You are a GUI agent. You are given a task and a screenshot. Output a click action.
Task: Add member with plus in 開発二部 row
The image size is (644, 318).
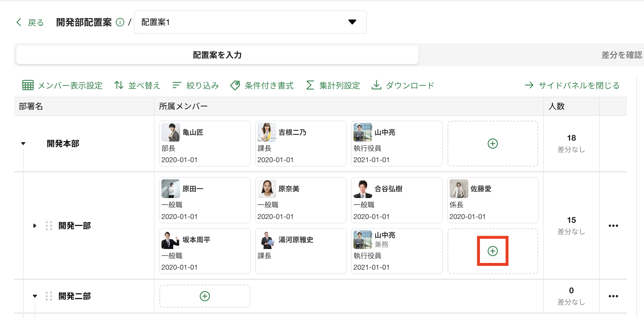point(205,296)
